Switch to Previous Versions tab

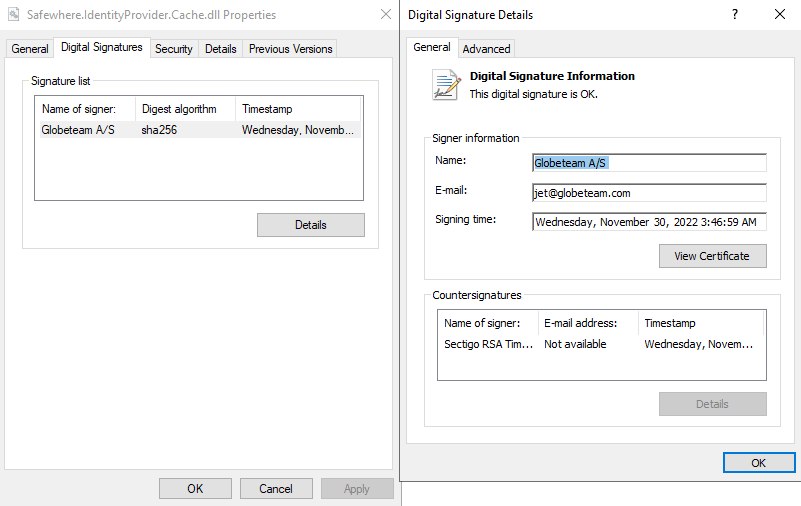(290, 49)
